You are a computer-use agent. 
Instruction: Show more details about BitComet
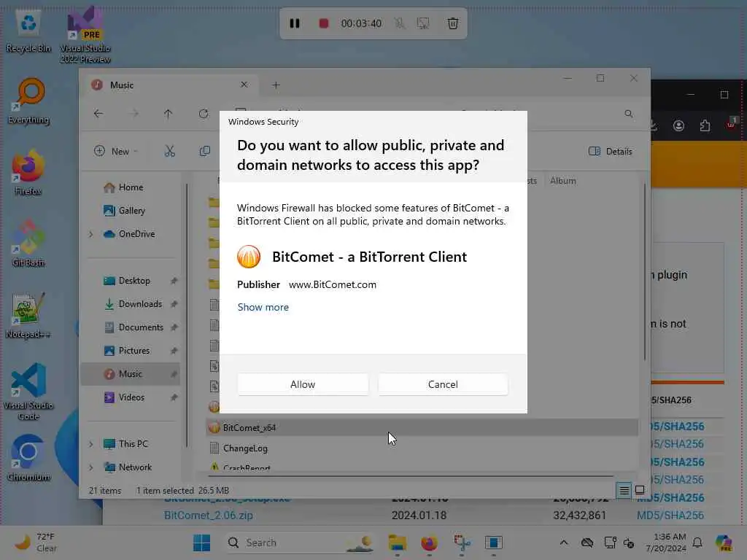coord(263,307)
